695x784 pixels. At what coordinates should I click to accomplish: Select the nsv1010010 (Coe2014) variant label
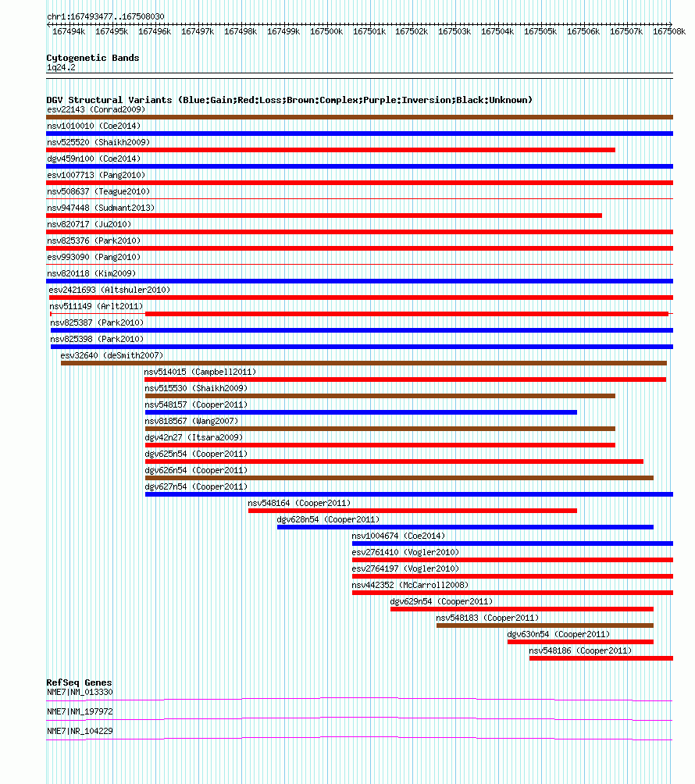click(94, 126)
